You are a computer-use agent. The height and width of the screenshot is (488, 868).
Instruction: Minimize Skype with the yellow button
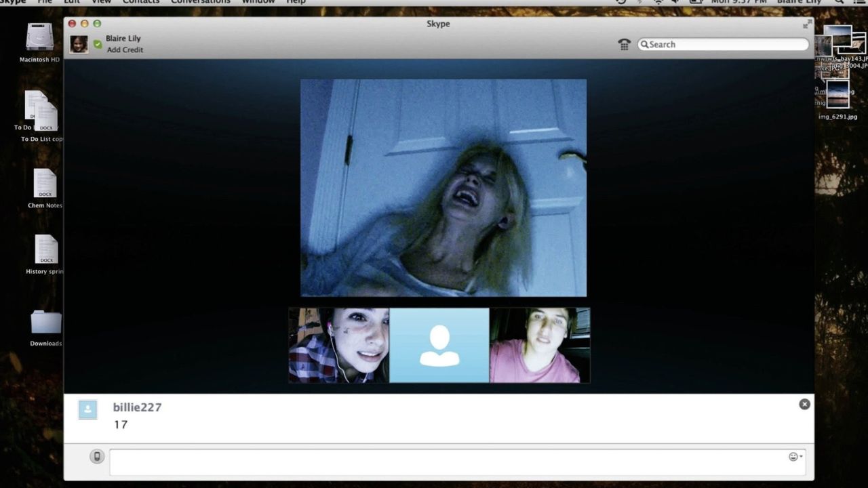84,24
